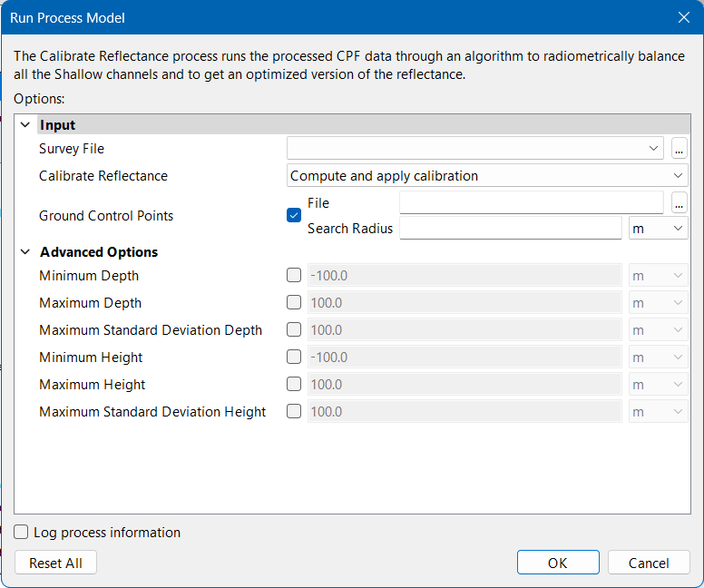This screenshot has width=704, height=588.
Task: Enable the Maximum Depth checkbox
Action: [x=294, y=303]
